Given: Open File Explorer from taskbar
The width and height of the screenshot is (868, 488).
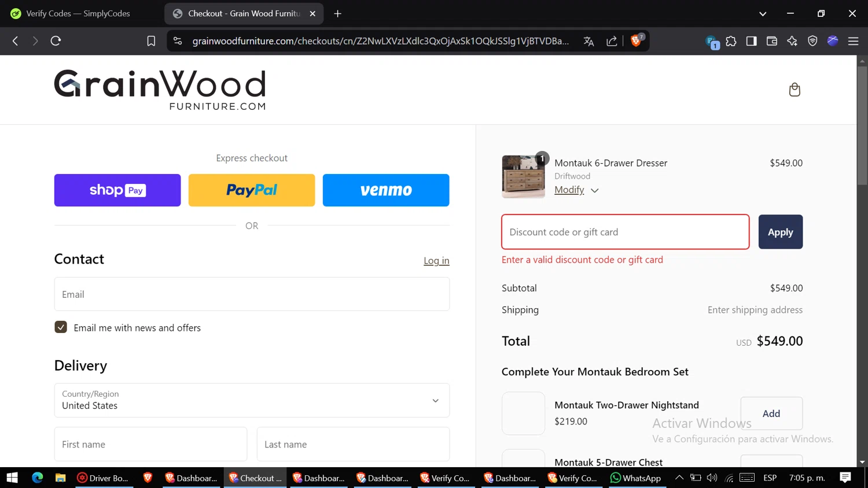Looking at the screenshot, I should 60,478.
